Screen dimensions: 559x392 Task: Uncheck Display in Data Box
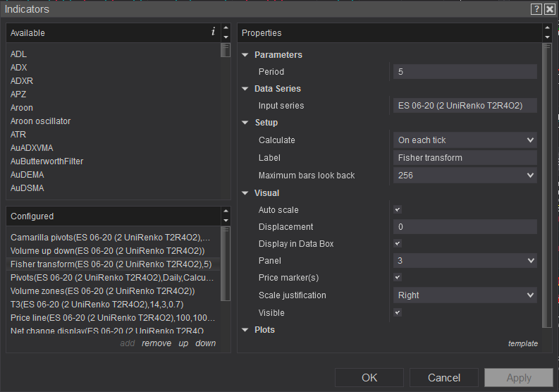398,244
